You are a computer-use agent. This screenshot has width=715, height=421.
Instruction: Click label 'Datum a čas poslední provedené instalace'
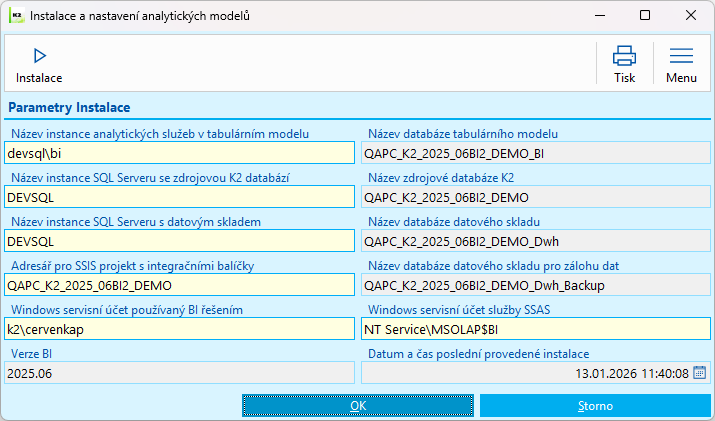click(x=479, y=354)
